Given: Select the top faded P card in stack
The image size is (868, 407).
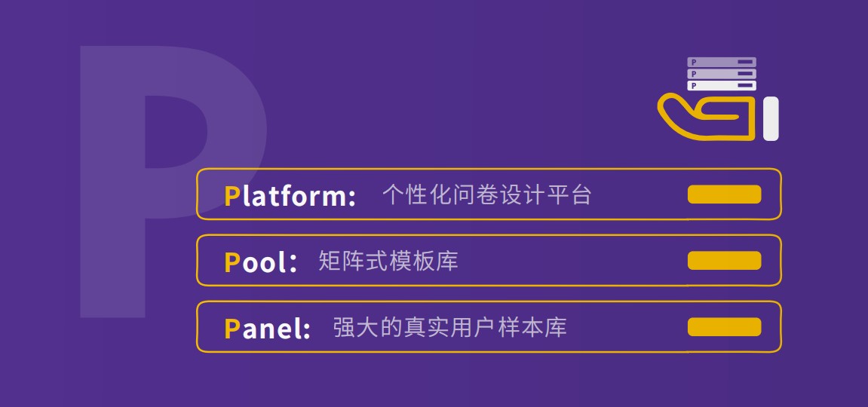Looking at the screenshot, I should (x=721, y=62).
